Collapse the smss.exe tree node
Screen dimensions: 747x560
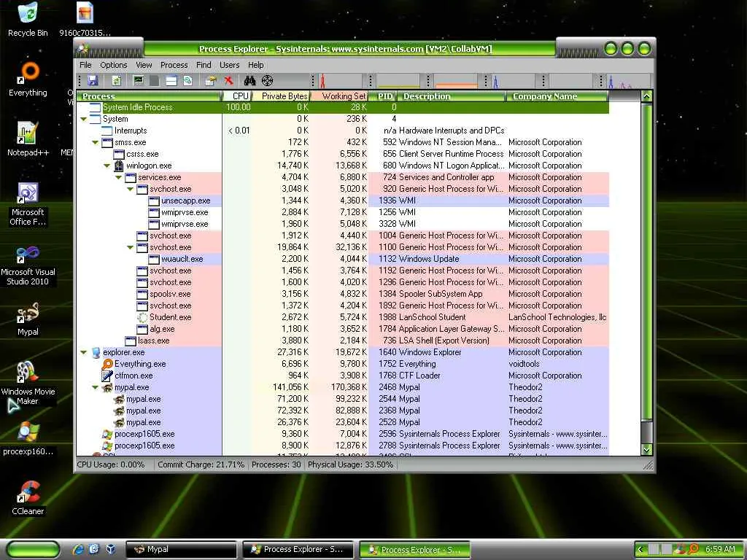(96, 142)
